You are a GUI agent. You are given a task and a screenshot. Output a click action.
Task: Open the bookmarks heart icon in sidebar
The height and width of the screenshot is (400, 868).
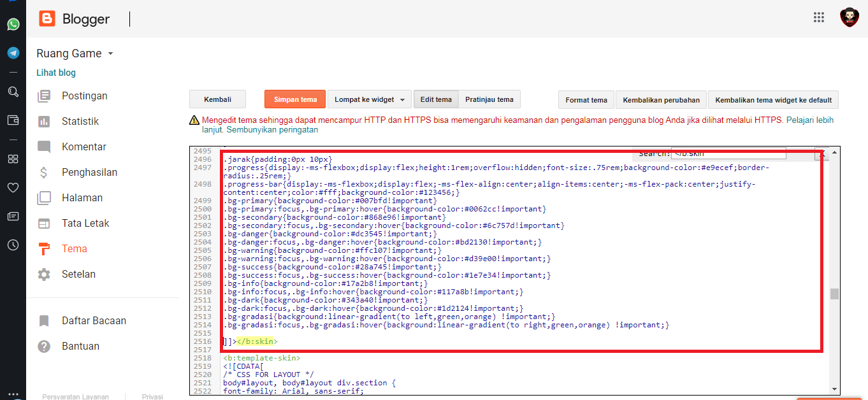point(13,187)
